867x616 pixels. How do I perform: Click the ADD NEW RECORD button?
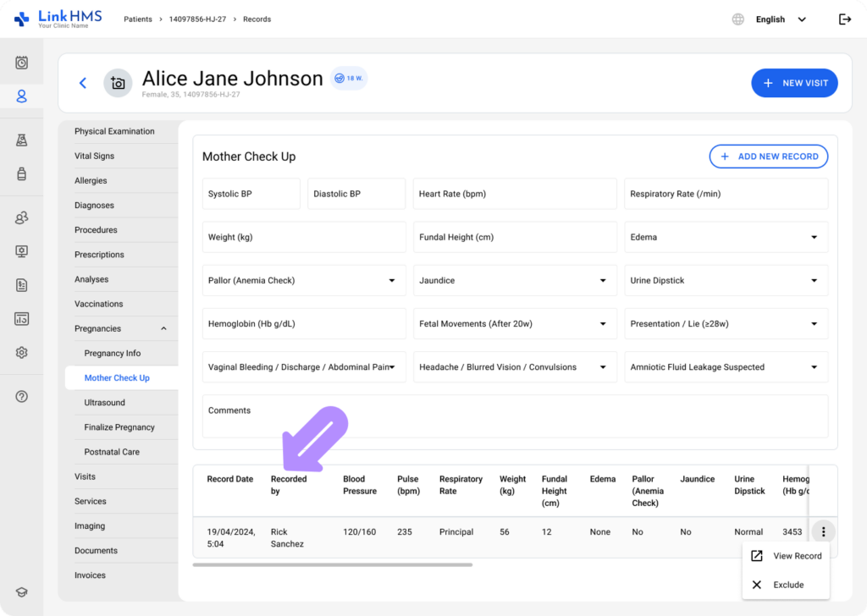coord(768,157)
